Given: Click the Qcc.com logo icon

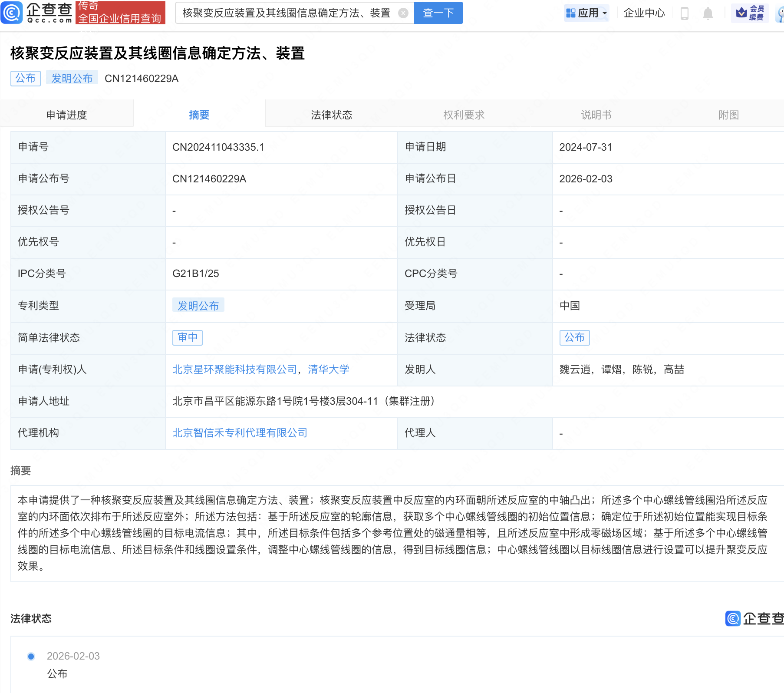Looking at the screenshot, I should pos(12,13).
